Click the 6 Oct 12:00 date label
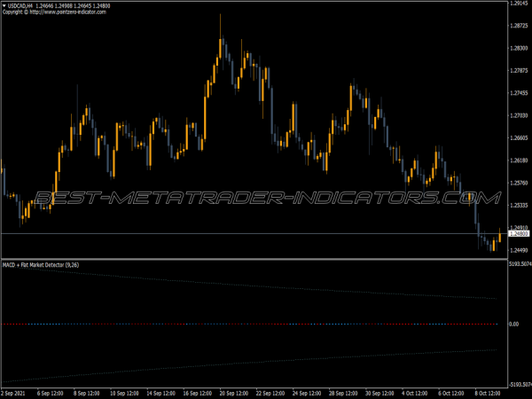 (451, 394)
